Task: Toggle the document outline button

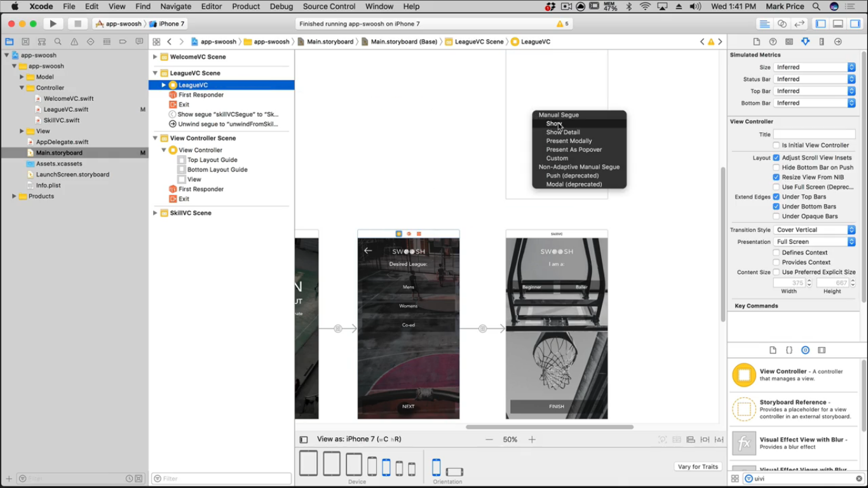Action: pos(304,440)
